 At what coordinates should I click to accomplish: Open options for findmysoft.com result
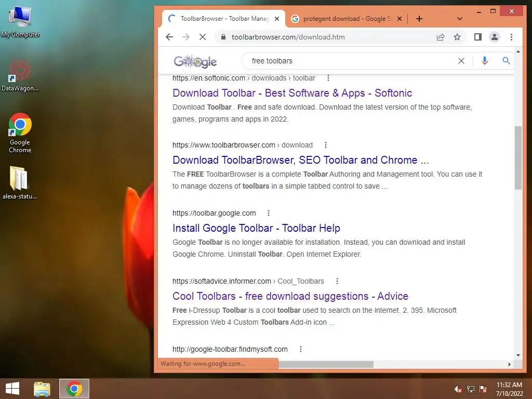coord(301,349)
